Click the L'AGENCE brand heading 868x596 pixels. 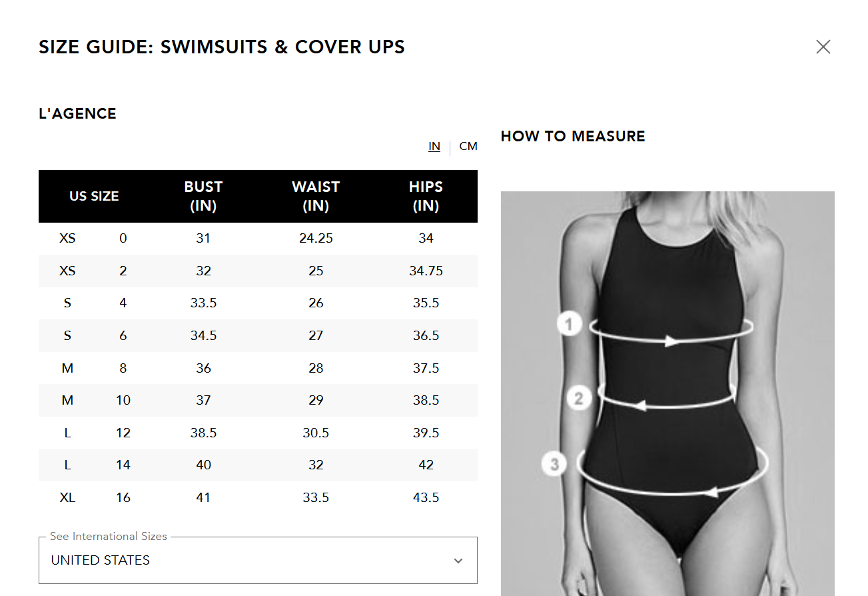pyautogui.click(x=77, y=113)
